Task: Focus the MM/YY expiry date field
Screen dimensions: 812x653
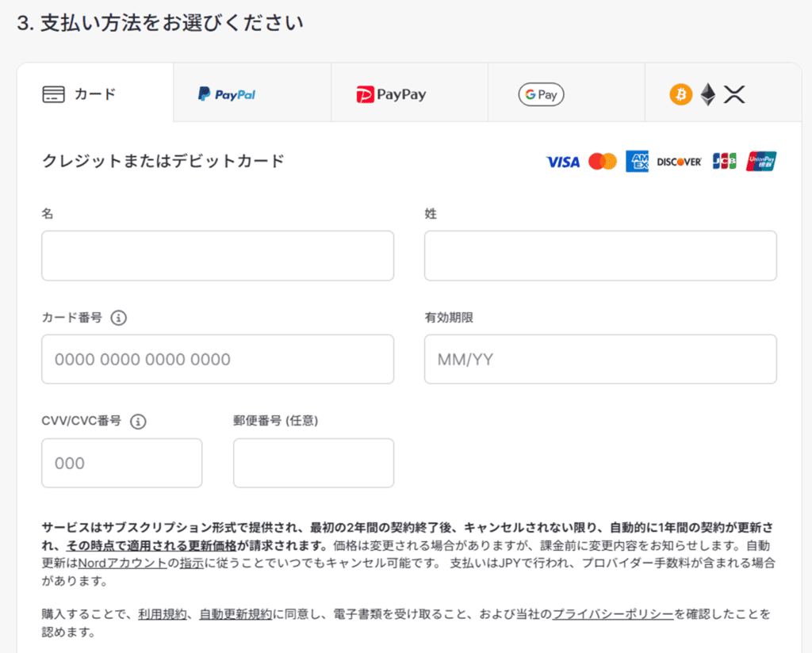Action: point(600,359)
